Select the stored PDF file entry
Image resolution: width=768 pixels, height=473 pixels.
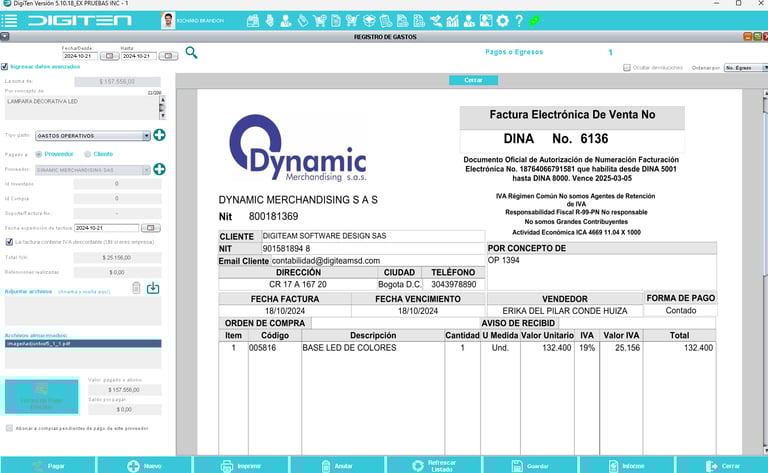(x=83, y=344)
